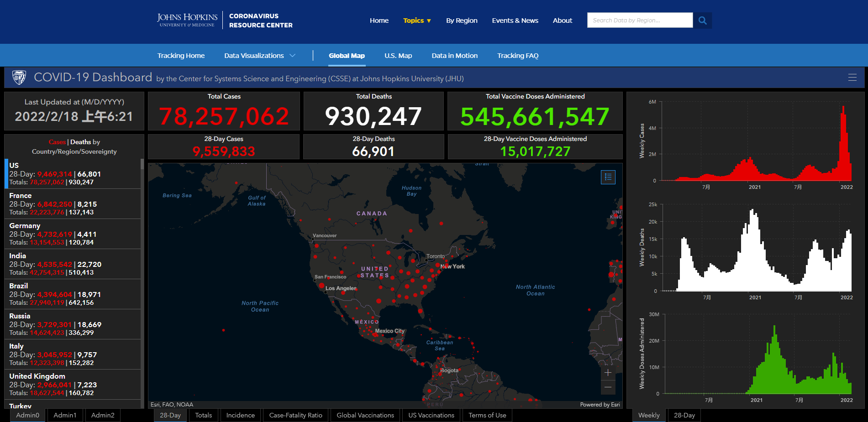Expand the Data Visualizations dropdown

[259, 56]
